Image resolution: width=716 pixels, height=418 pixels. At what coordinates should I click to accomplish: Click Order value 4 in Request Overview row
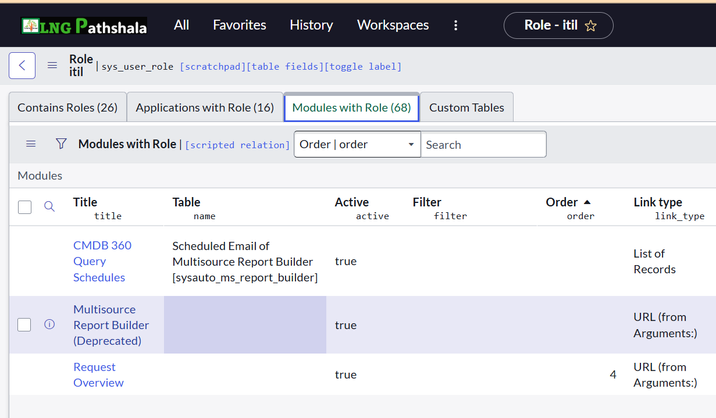(613, 375)
